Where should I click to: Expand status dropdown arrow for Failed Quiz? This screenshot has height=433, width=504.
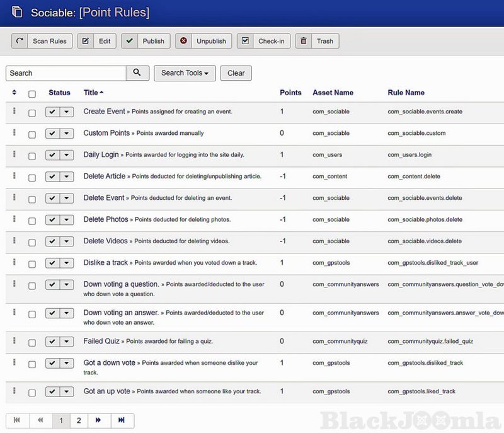[66, 342]
